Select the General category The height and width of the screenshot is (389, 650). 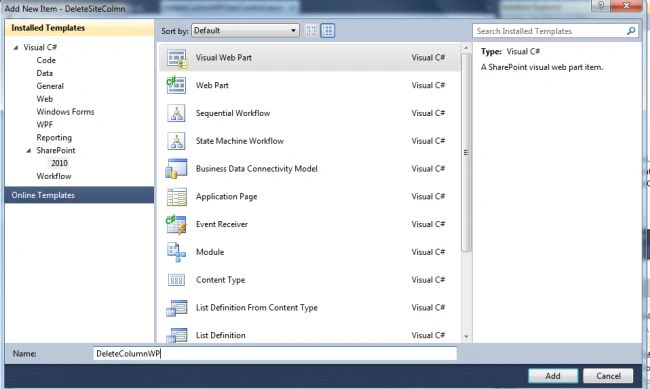coord(50,86)
